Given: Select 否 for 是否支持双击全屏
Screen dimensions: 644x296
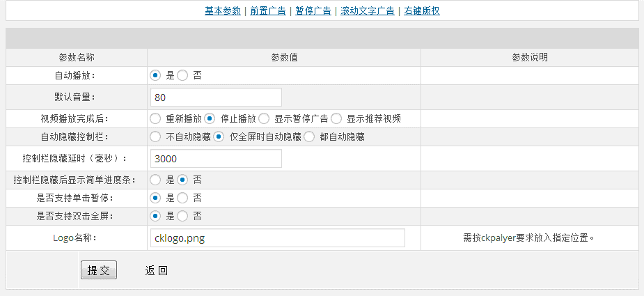Looking at the screenshot, I should [x=182, y=216].
